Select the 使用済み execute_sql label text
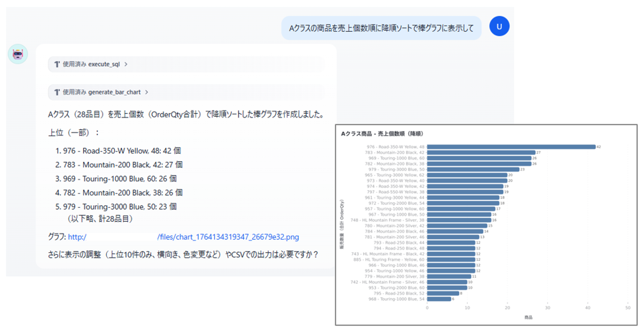This screenshot has width=644, height=329. [x=91, y=64]
